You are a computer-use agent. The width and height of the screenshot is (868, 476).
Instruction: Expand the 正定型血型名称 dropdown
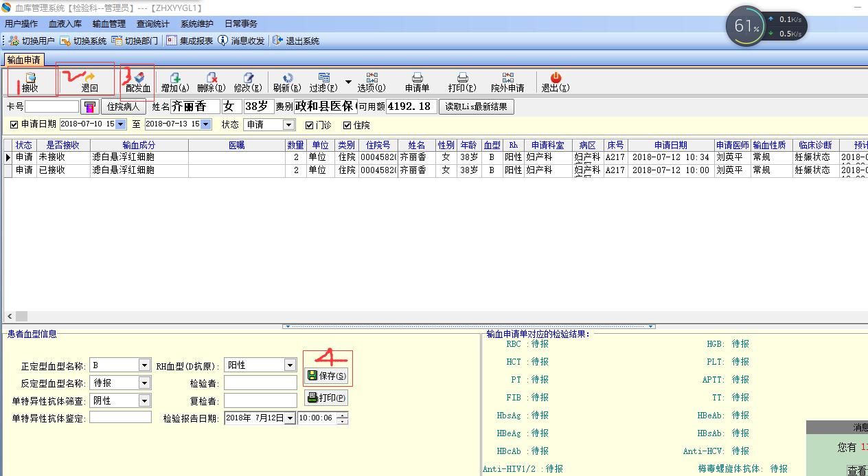tap(144, 365)
